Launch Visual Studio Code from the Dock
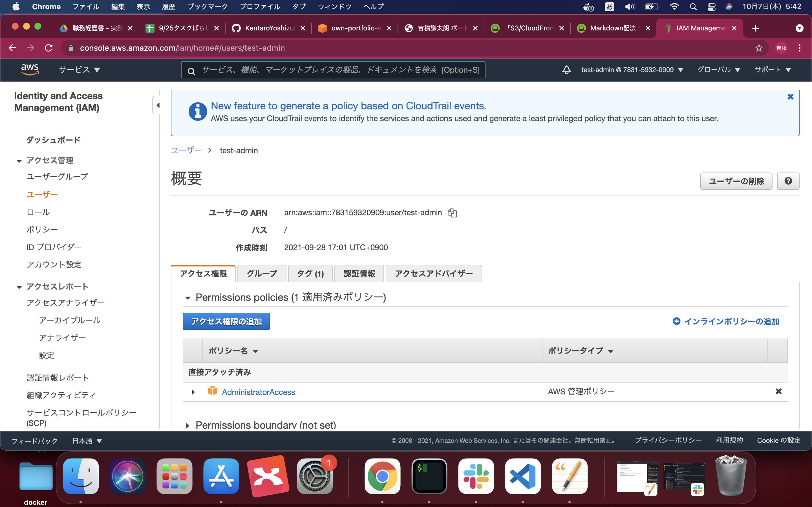The height and width of the screenshot is (507, 812). pyautogui.click(x=523, y=476)
